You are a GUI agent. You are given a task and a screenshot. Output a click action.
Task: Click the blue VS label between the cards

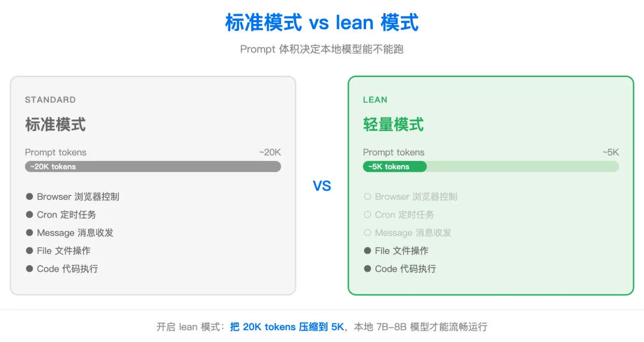pyautogui.click(x=321, y=186)
